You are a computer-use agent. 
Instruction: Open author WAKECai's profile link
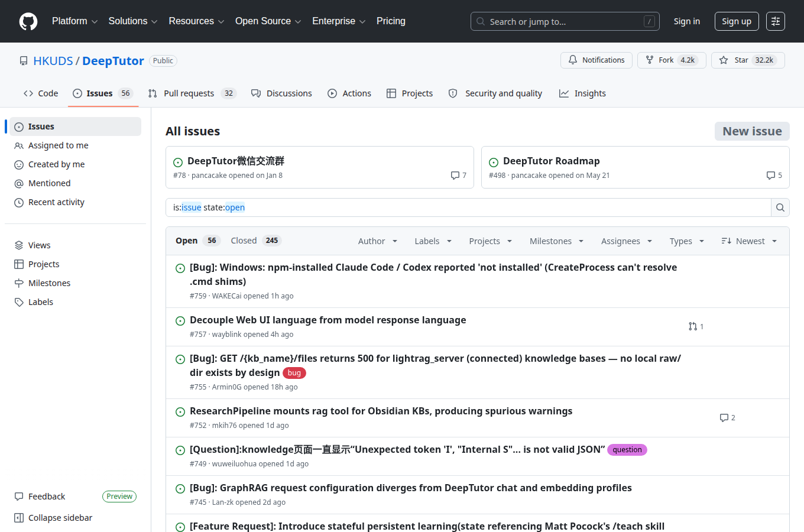pyautogui.click(x=226, y=296)
